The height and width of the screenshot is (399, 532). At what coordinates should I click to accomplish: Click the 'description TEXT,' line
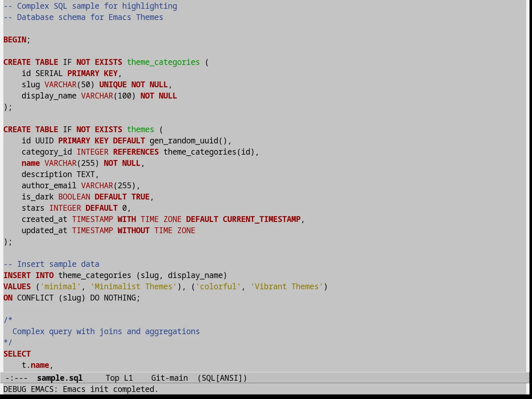point(60,174)
